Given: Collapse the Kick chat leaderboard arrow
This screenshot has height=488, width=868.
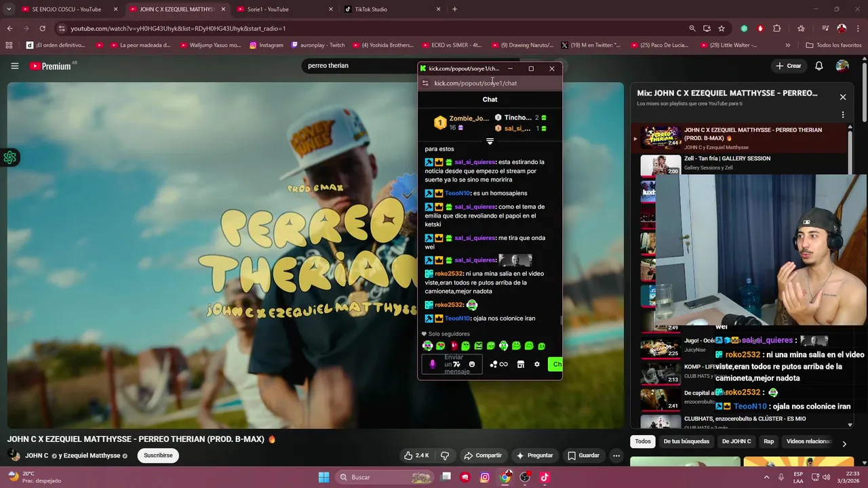Looking at the screenshot, I should tap(490, 141).
